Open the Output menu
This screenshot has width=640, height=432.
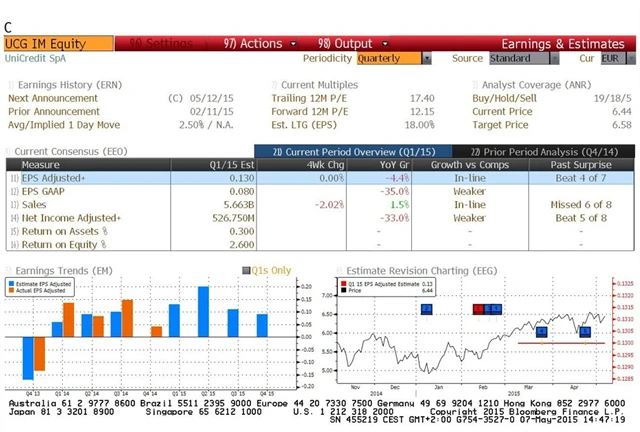coord(345,44)
